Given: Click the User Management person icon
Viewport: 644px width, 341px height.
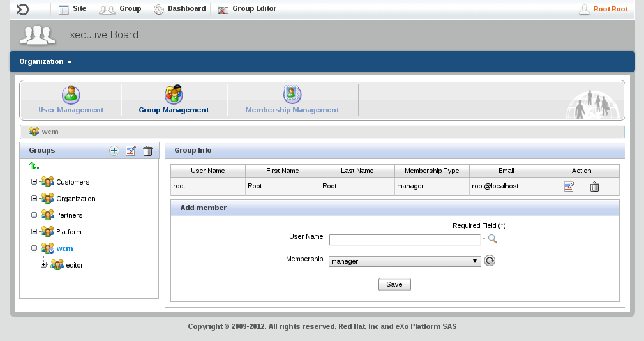Looking at the screenshot, I should pyautogui.click(x=71, y=95).
